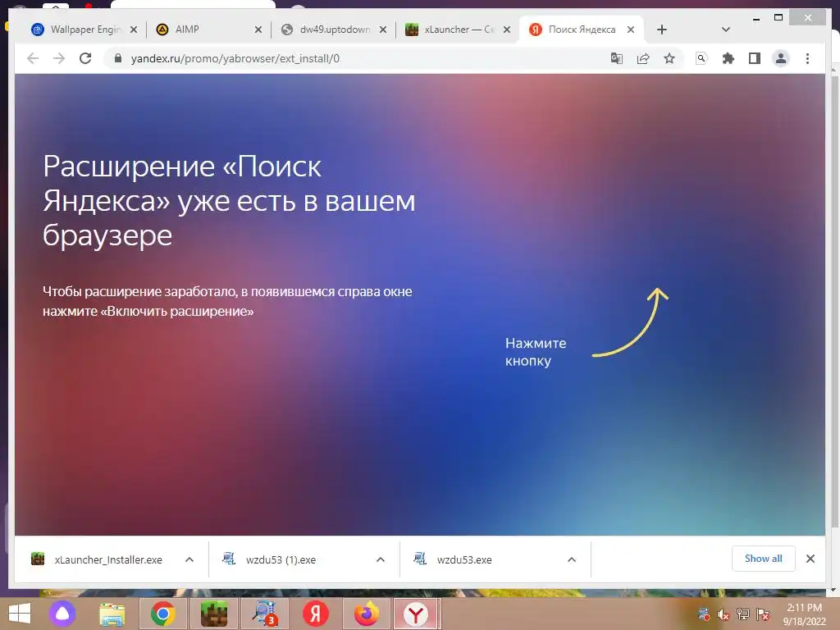Screen dimensions: 840x630
Task: Open the profile avatar menu
Action: pos(781,58)
